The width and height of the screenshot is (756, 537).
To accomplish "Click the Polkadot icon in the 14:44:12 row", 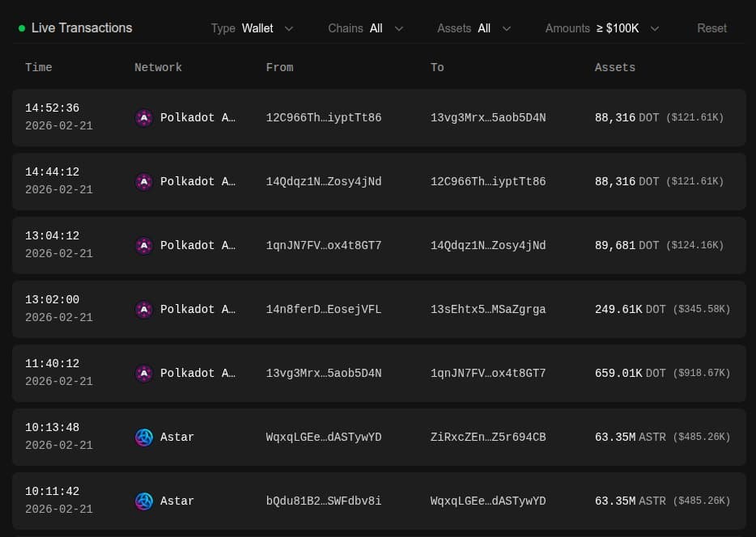I will click(143, 182).
